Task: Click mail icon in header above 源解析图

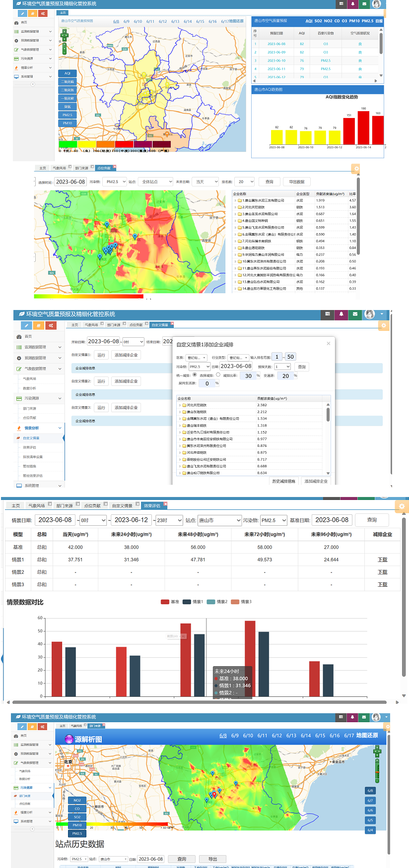Action: point(364,717)
